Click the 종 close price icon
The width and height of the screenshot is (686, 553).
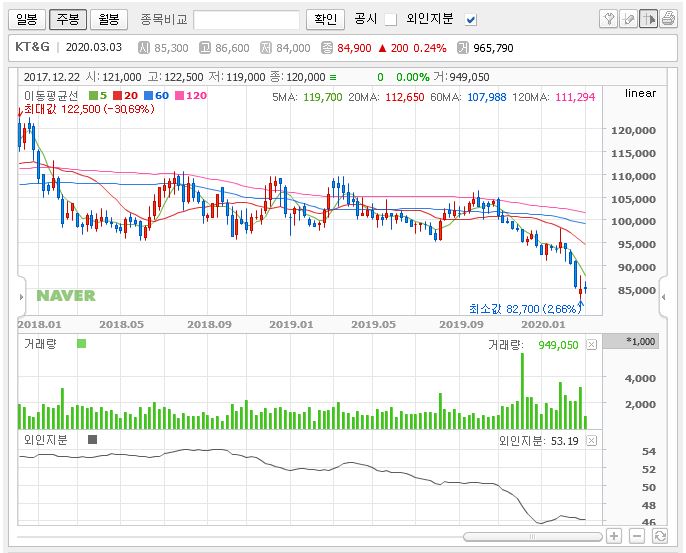pos(326,48)
